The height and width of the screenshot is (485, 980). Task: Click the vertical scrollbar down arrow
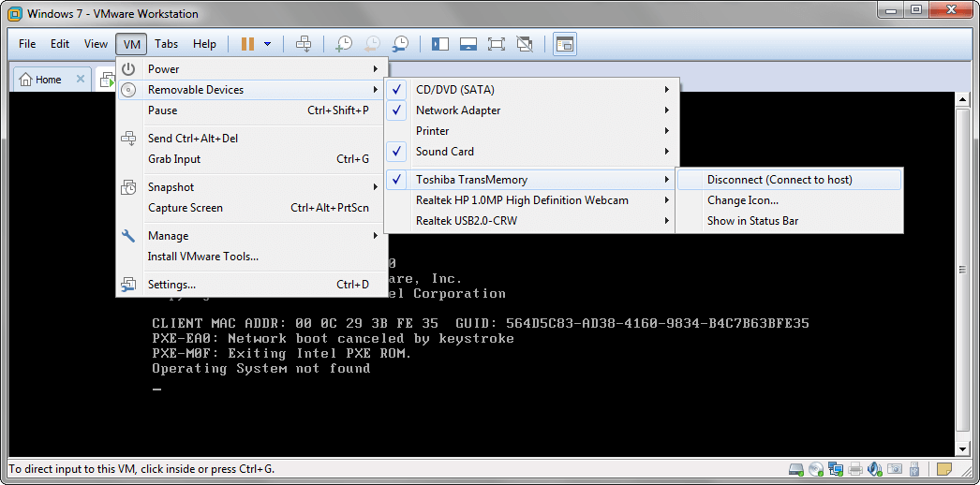pyautogui.click(x=961, y=449)
